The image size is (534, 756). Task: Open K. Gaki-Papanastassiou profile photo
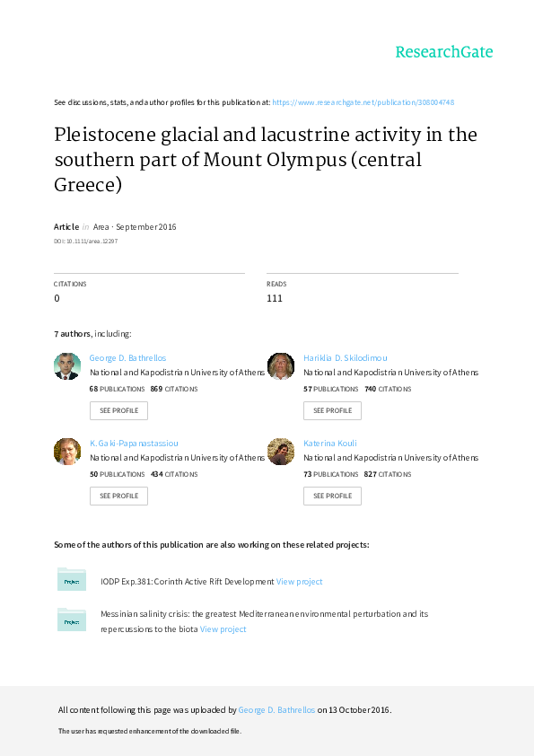point(66,451)
